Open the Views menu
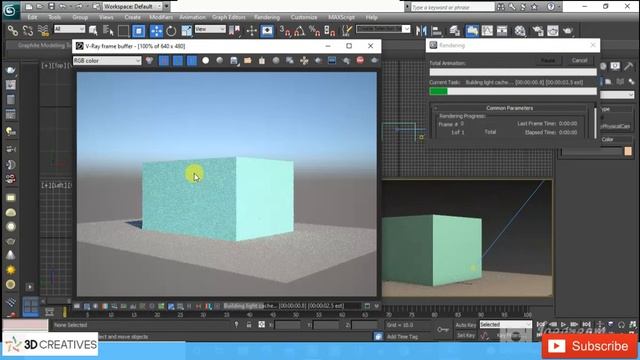 106,17
